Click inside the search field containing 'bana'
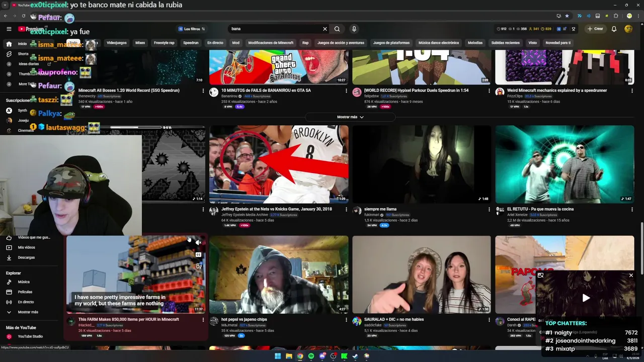Image resolution: width=644 pixels, height=362 pixels. click(x=274, y=29)
